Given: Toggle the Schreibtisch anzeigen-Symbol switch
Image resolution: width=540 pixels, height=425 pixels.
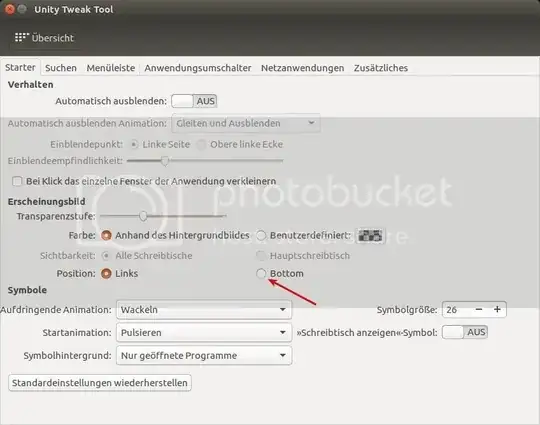Looking at the screenshot, I should pyautogui.click(x=465, y=332).
